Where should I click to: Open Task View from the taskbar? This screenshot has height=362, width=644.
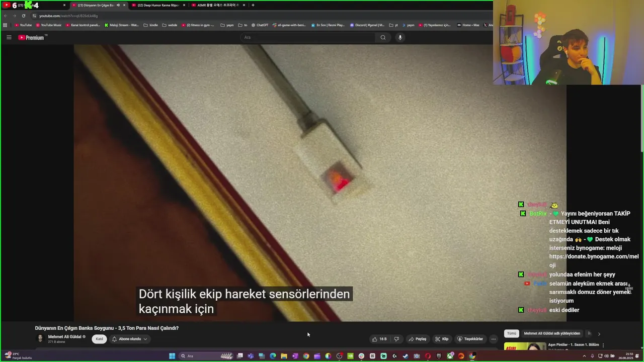click(240, 356)
